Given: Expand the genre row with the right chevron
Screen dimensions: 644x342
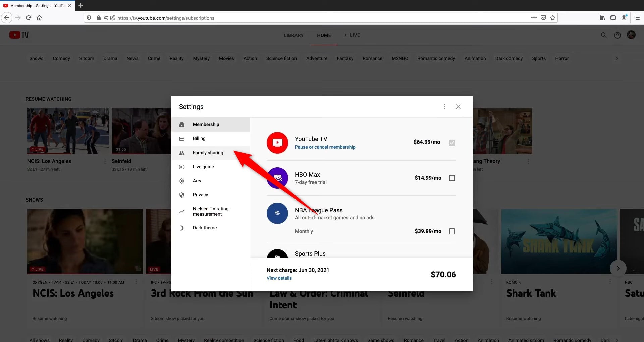Looking at the screenshot, I should [616, 58].
